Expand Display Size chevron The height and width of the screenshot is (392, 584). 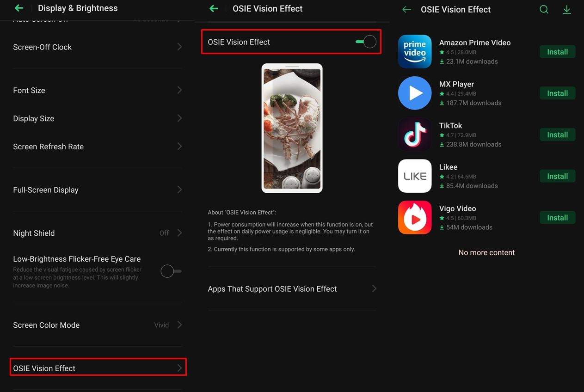[179, 118]
